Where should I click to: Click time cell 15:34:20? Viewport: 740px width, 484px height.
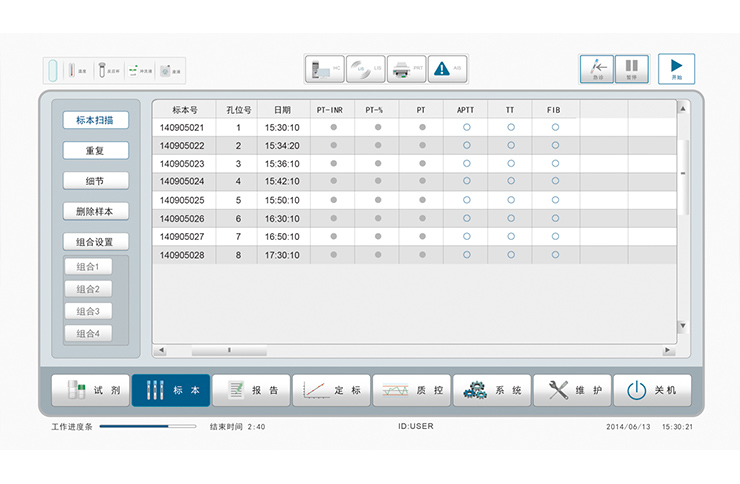click(282, 146)
